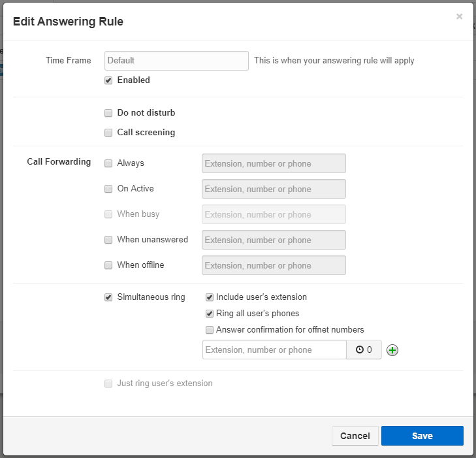Enable Answer confirmation for offnet numbers
The height and width of the screenshot is (458, 476).
coord(210,330)
